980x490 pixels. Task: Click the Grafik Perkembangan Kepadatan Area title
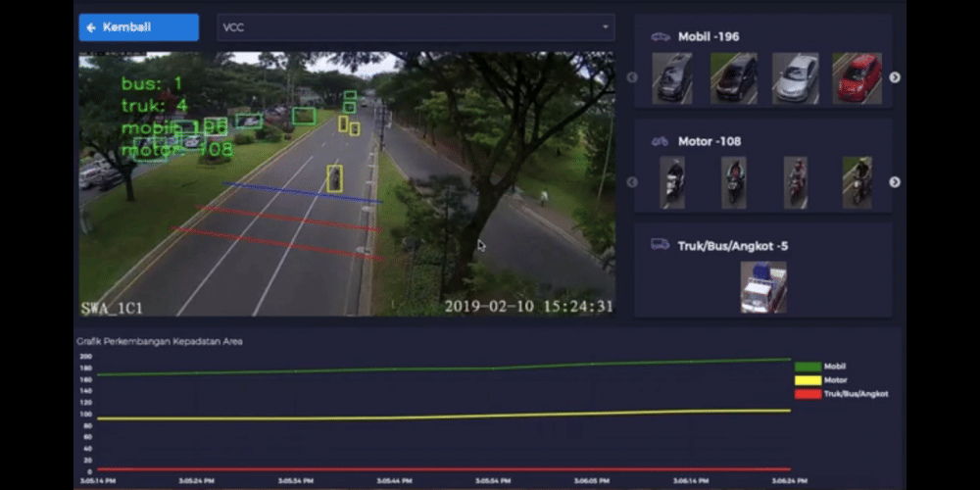[x=160, y=341]
